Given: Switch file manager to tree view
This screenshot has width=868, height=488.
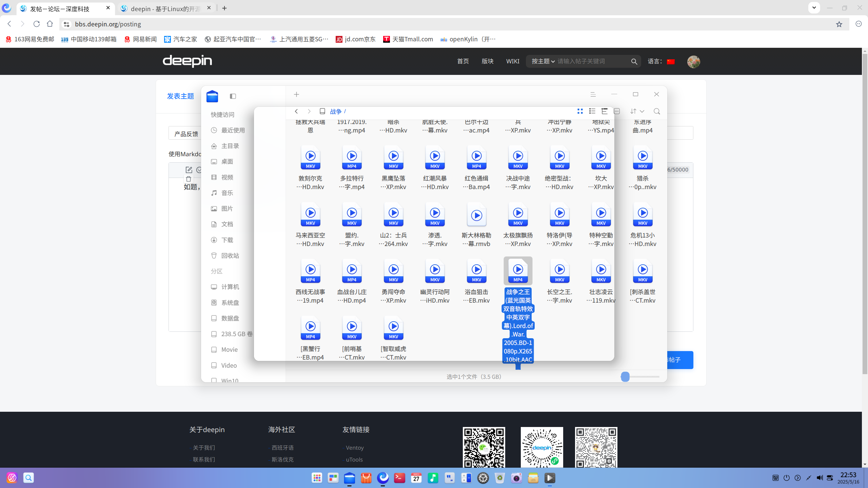Looking at the screenshot, I should 605,111.
